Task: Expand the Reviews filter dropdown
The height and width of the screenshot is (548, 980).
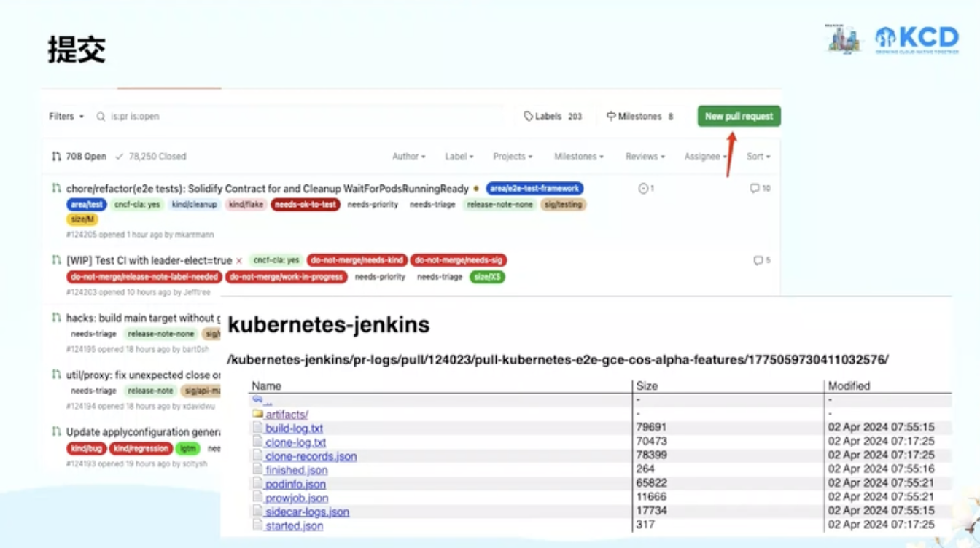Action: tap(645, 156)
